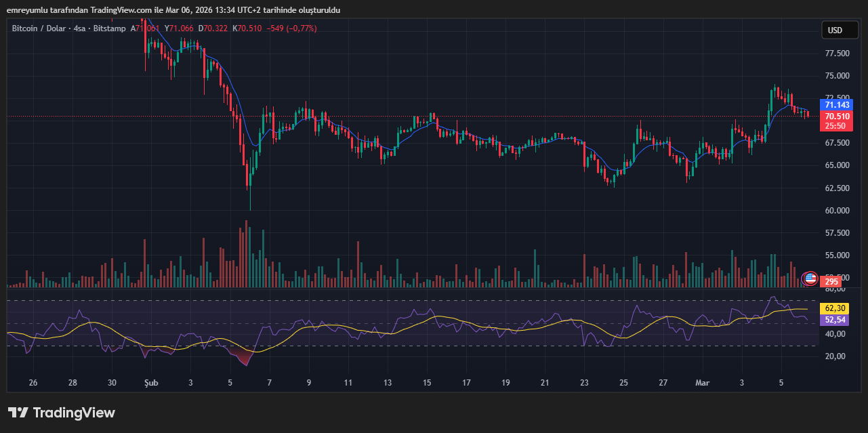The height and width of the screenshot is (433, 868).
Task: Click the red 295 volume label
Action: (832, 281)
